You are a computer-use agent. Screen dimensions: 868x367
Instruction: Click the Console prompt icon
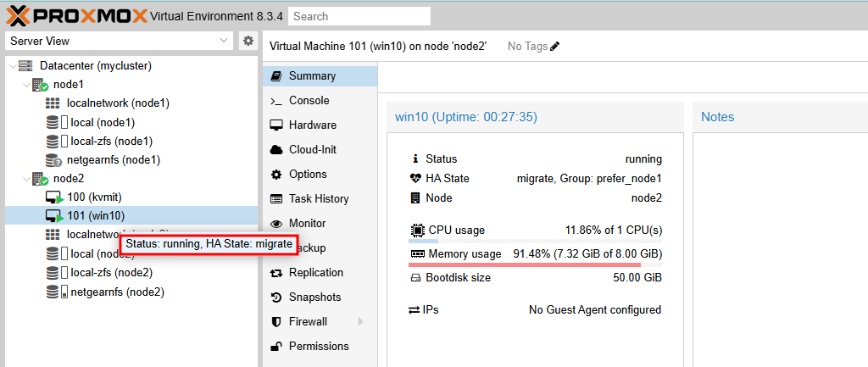275,101
